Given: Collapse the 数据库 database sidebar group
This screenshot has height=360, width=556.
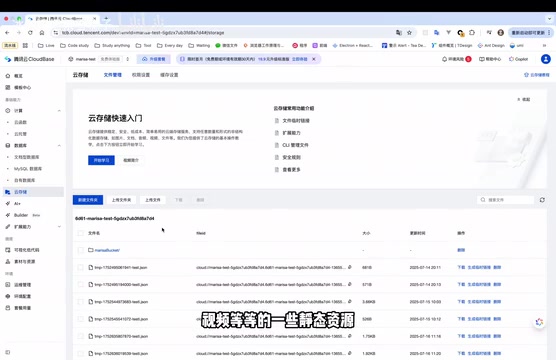Looking at the screenshot, I should (59, 145).
